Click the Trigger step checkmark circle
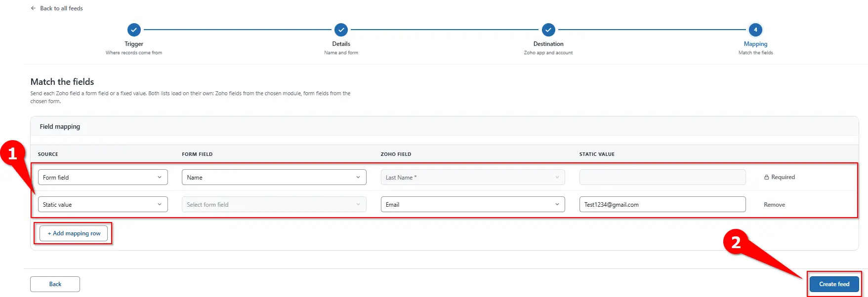 (x=134, y=30)
